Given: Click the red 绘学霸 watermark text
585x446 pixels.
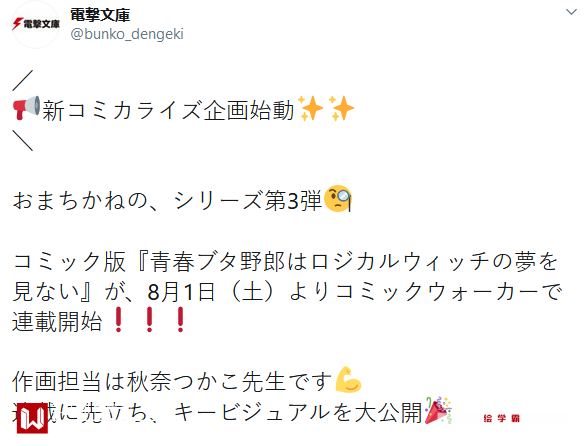Looking at the screenshot, I should point(501,418).
